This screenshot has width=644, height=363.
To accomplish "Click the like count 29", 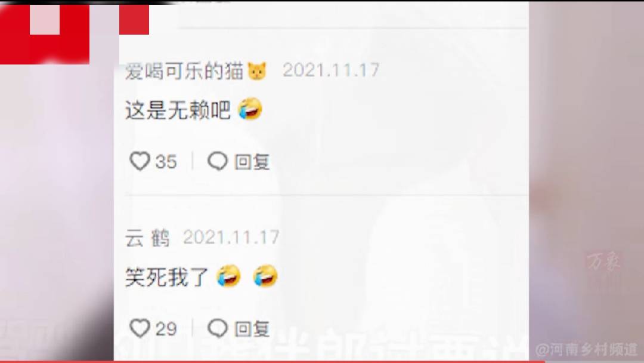I will click(166, 329).
